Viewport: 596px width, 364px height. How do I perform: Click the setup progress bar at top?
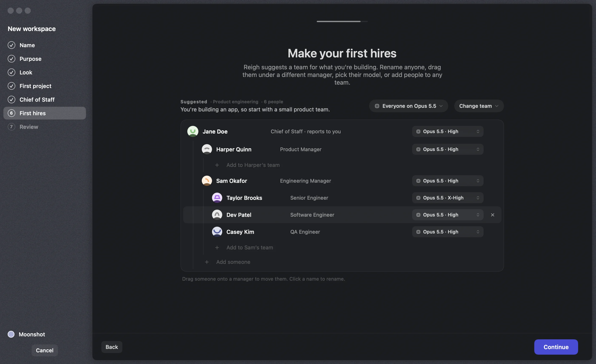(342, 21)
